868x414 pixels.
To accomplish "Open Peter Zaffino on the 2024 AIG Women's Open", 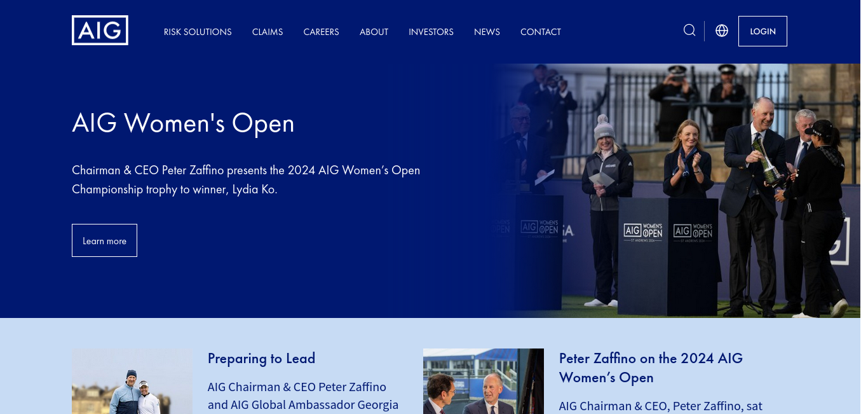I will tap(651, 368).
